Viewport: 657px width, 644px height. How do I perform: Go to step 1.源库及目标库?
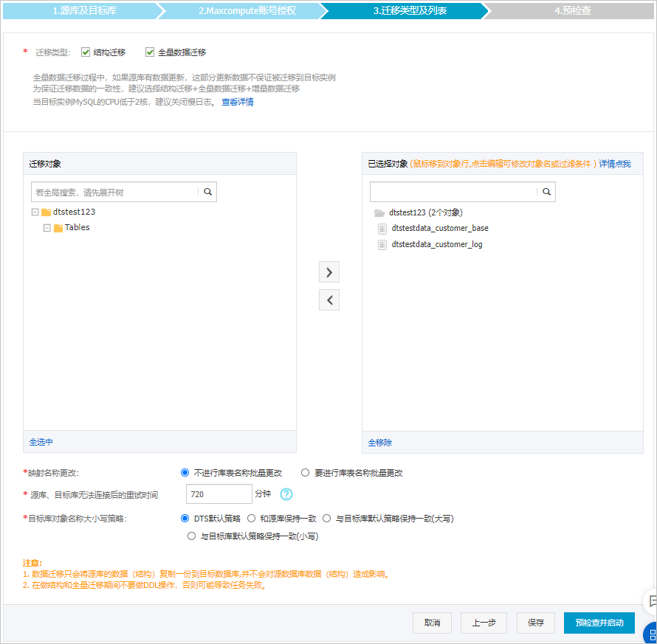point(84,11)
